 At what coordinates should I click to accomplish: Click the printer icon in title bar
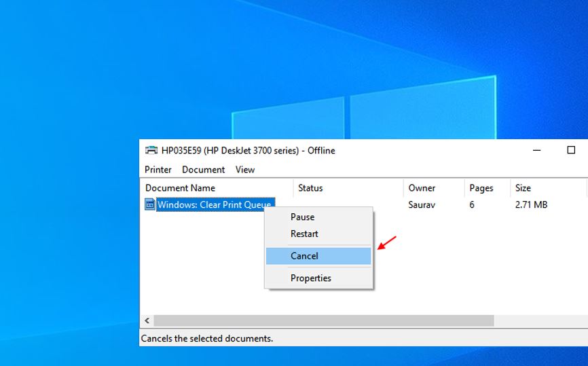(151, 150)
